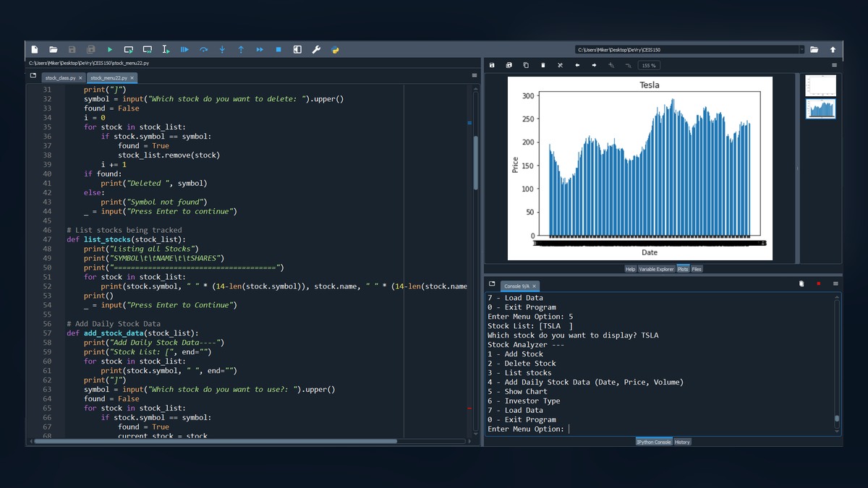Screen dimensions: 868x488
Task: Switch to the Help pane tab
Action: [630, 269]
